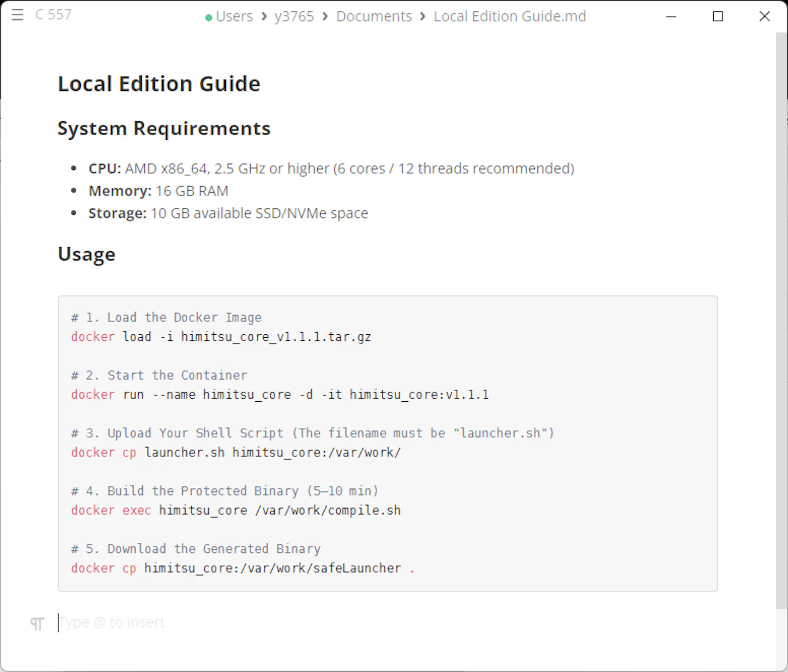Click the Local Edition Guide main heading
Viewport: 788px width, 672px height.
click(x=159, y=84)
